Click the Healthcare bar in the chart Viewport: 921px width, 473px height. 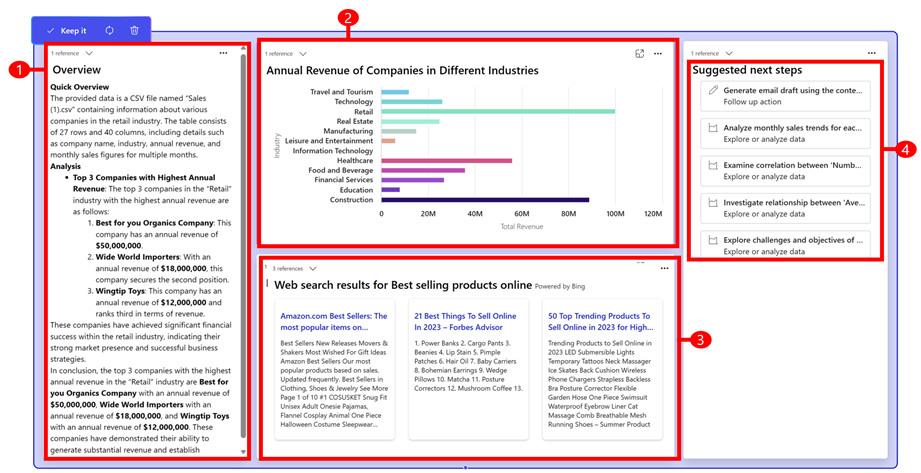446,160
